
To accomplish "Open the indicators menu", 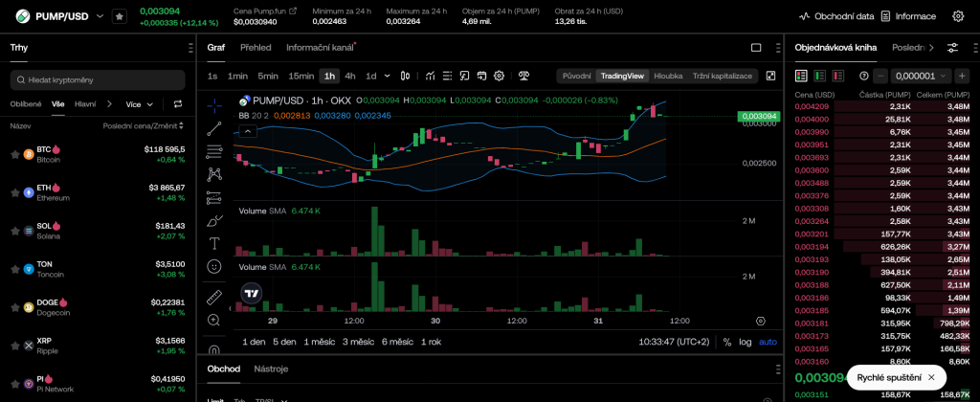I will (430, 77).
